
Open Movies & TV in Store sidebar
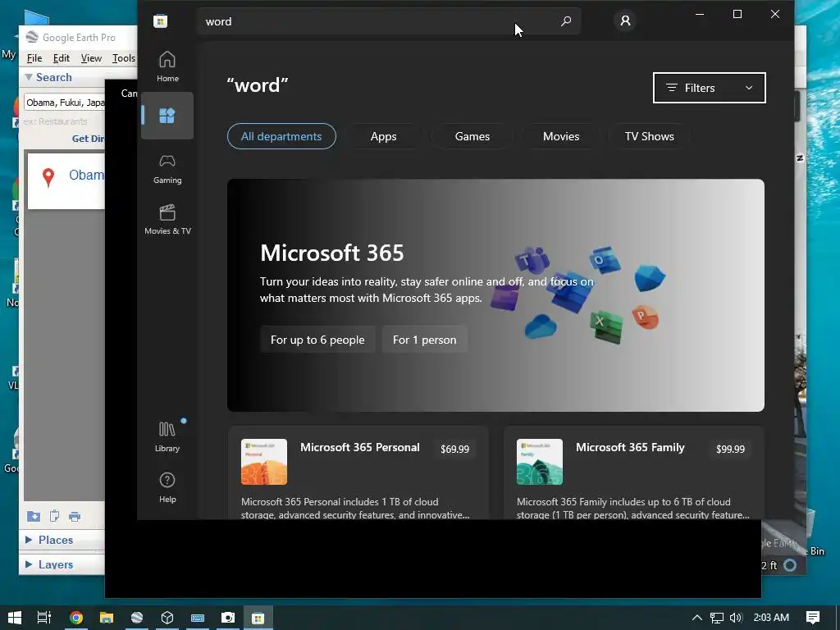click(x=167, y=220)
